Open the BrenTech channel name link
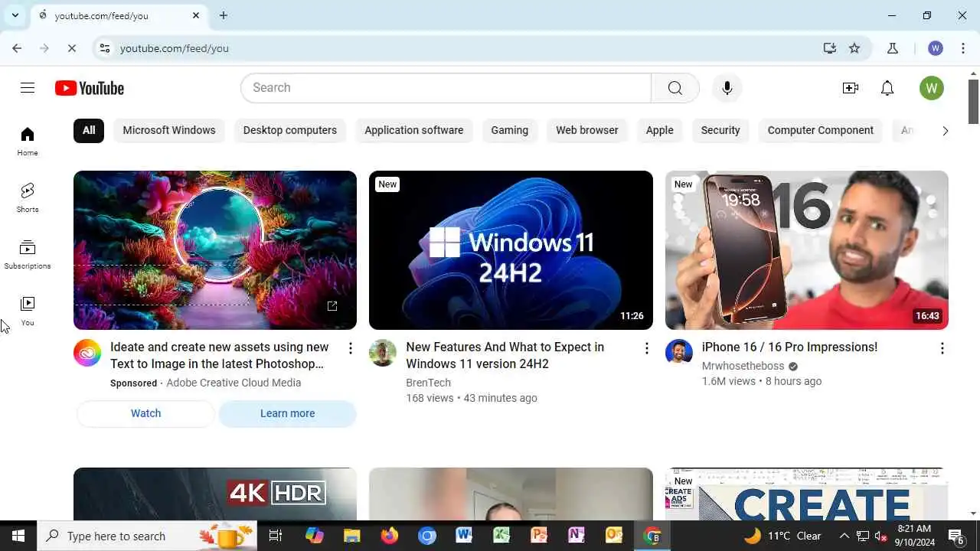Image resolution: width=980 pixels, height=551 pixels. pos(428,383)
